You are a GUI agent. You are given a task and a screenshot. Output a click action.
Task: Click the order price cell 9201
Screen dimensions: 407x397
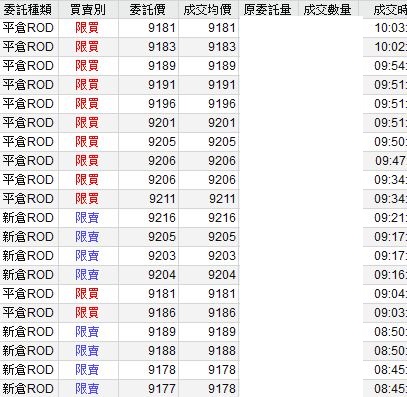pos(148,123)
